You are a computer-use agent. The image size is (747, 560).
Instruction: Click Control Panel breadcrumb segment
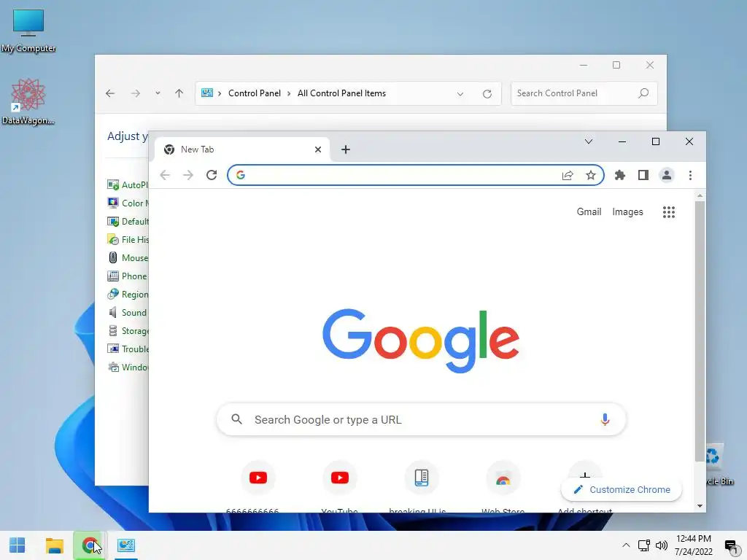click(255, 93)
